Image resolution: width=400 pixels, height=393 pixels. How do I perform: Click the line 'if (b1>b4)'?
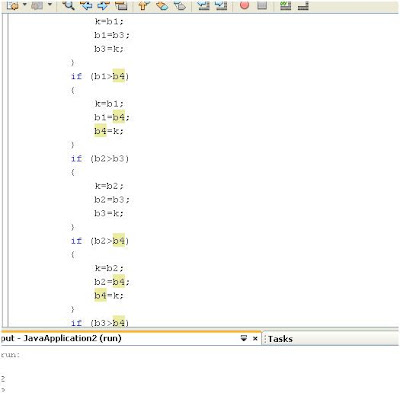(100, 76)
